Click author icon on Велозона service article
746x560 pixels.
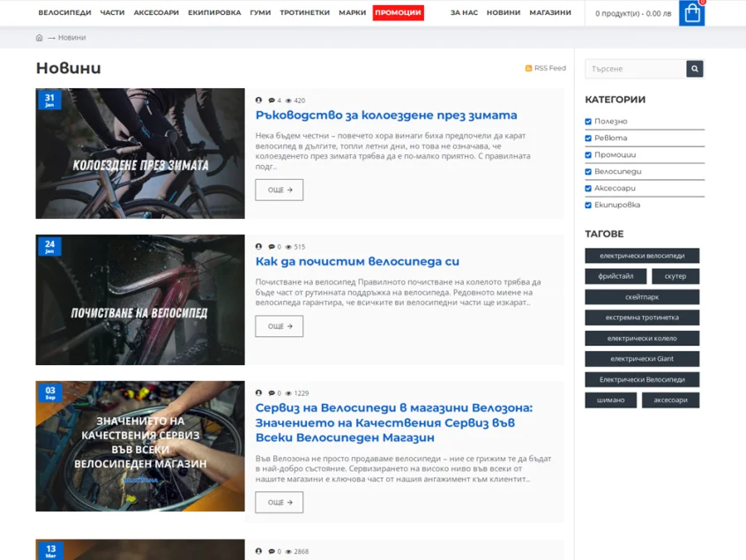click(x=259, y=393)
